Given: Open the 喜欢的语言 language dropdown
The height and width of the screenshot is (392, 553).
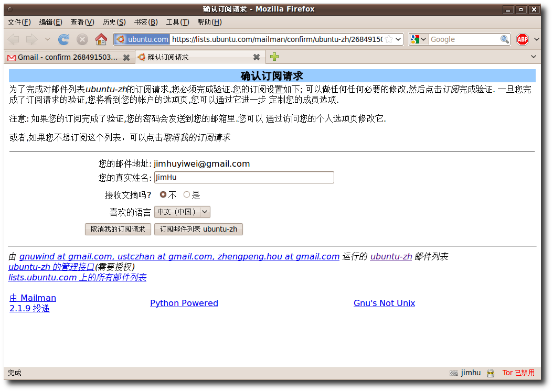Looking at the screenshot, I should pyautogui.click(x=182, y=212).
